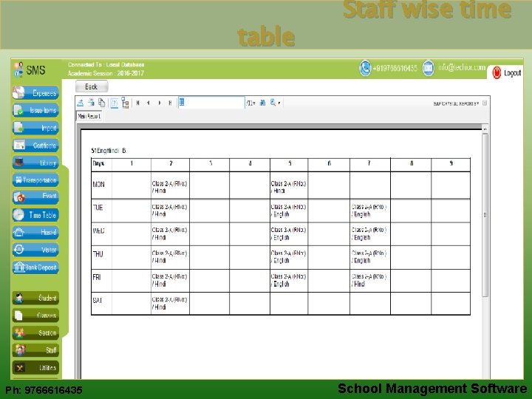Open the Import sidebar item

point(35,128)
